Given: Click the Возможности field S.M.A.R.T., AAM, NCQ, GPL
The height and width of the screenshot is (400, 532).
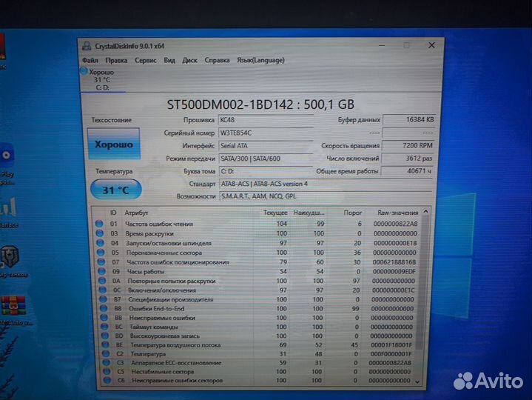Looking at the screenshot, I should point(326,196).
